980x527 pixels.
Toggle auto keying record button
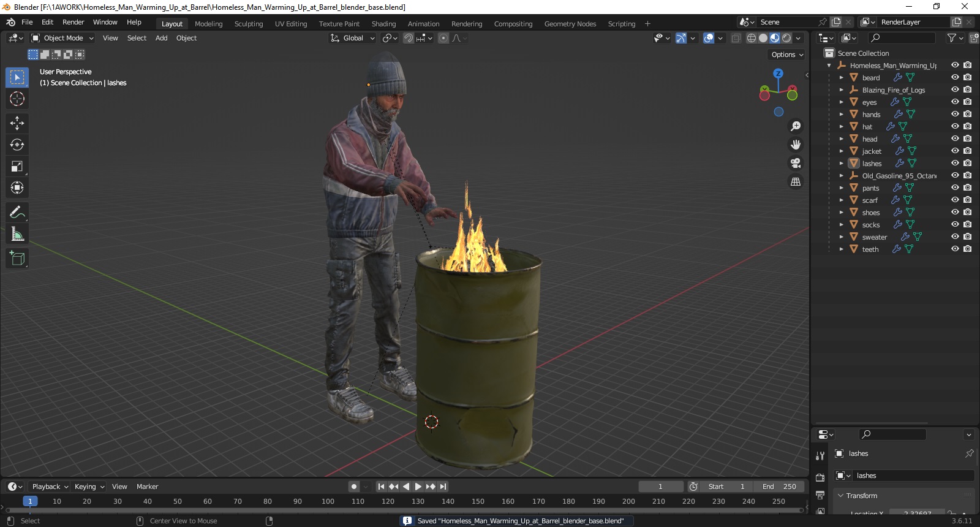pyautogui.click(x=353, y=487)
